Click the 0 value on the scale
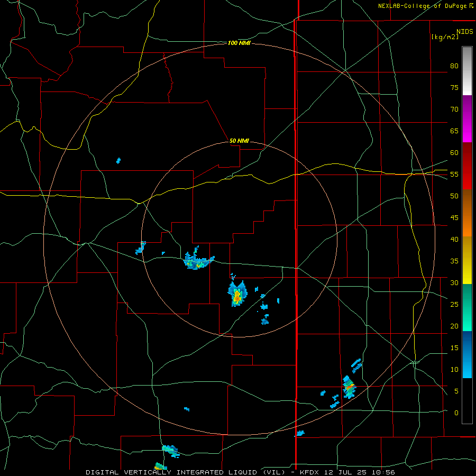The image size is (476, 476). click(456, 413)
